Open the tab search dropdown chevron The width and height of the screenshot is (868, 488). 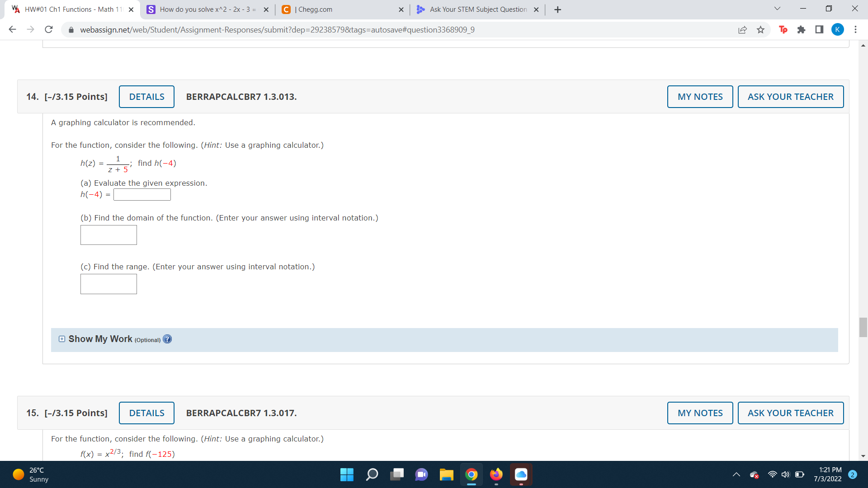click(777, 9)
